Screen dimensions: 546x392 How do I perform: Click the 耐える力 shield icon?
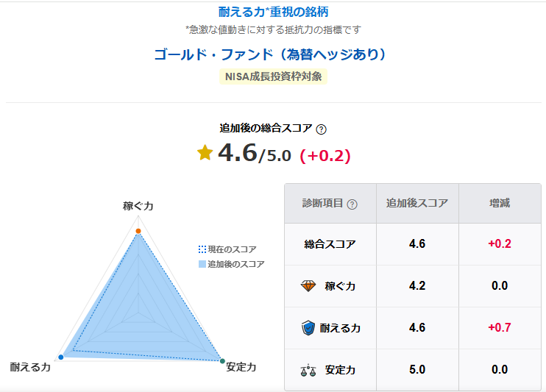point(308,328)
